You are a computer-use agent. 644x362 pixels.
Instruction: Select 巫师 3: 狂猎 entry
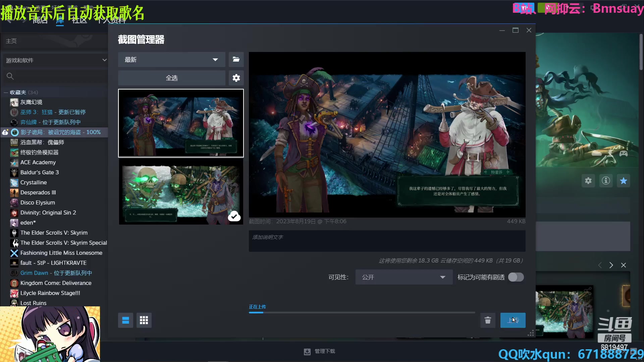(53, 112)
